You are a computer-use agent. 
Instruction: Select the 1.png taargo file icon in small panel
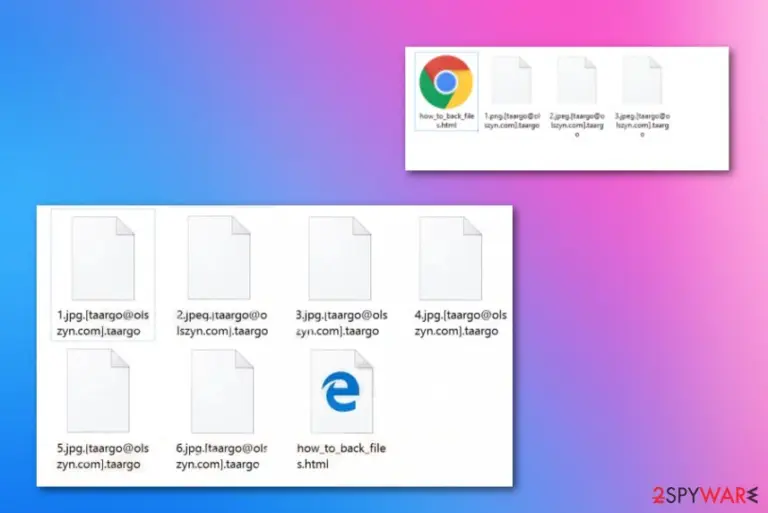(511, 80)
